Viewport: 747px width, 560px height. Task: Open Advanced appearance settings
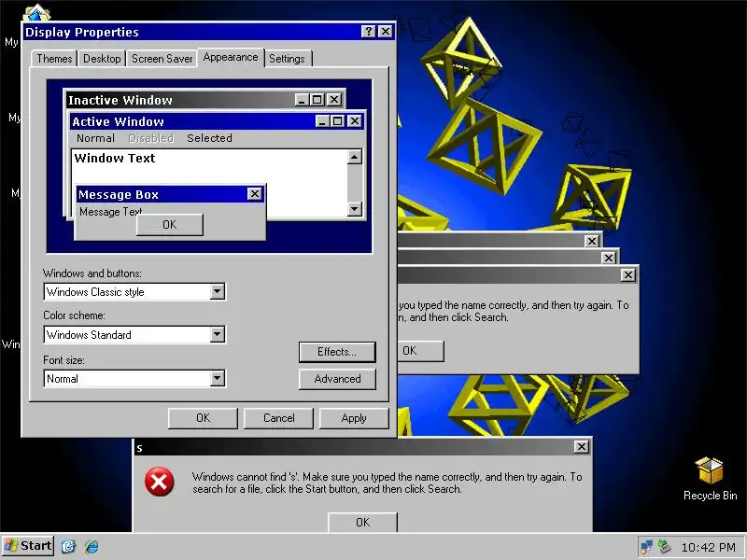pyautogui.click(x=337, y=379)
